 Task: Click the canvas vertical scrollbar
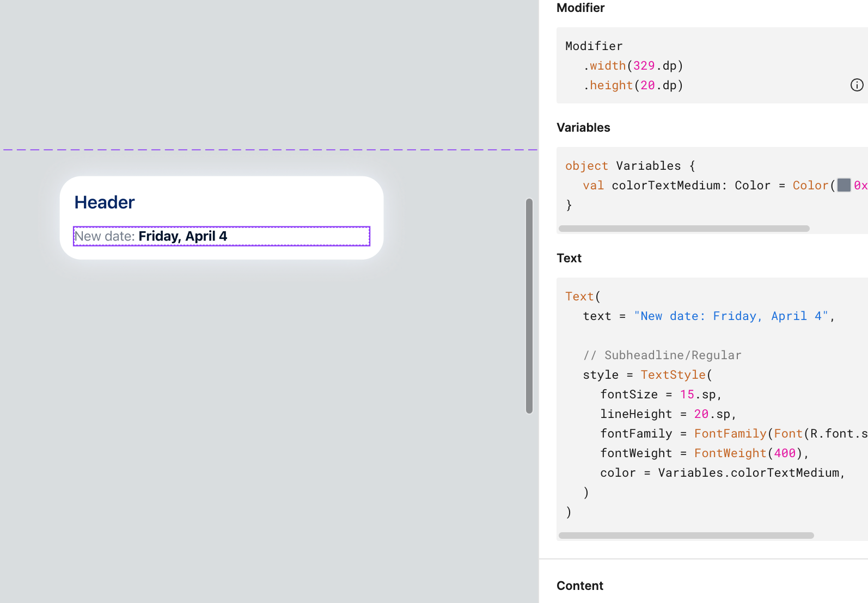coord(529,306)
